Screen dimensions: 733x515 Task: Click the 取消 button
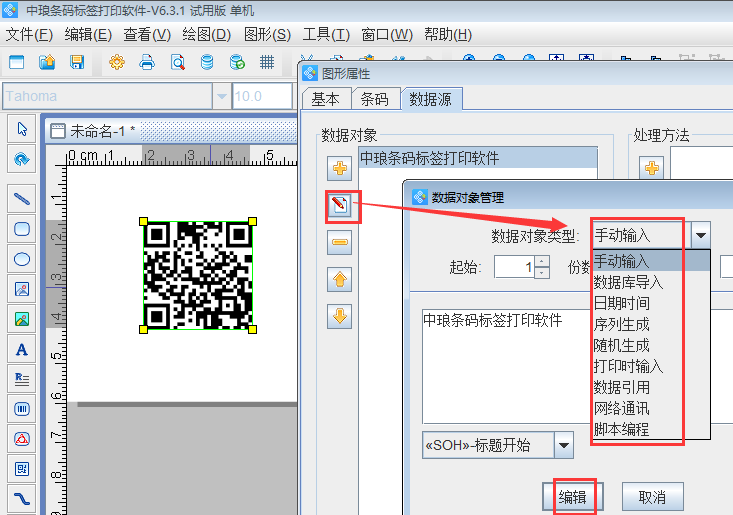click(652, 497)
